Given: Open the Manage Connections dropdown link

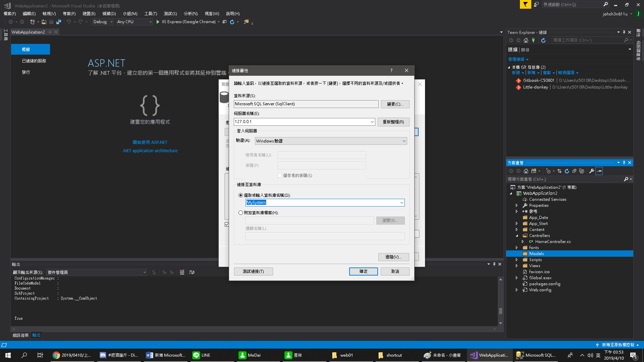Looking at the screenshot, I should 518,59.
